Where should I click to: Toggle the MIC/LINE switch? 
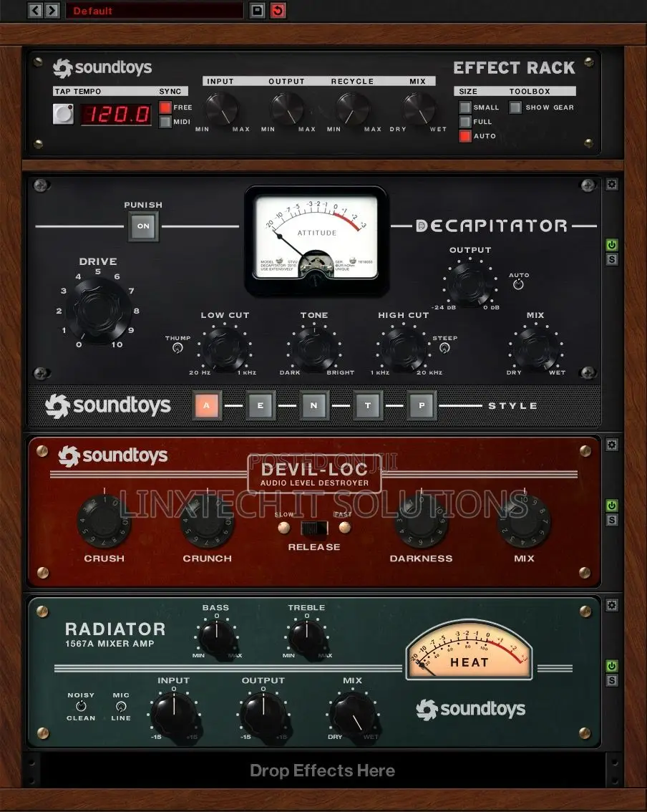tap(121, 706)
